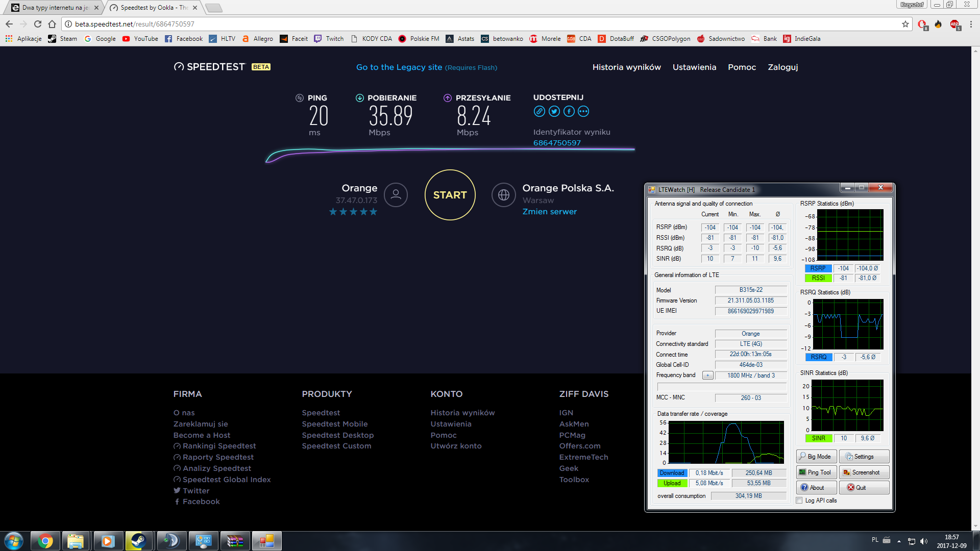Open the Windows Start menu

[x=14, y=541]
